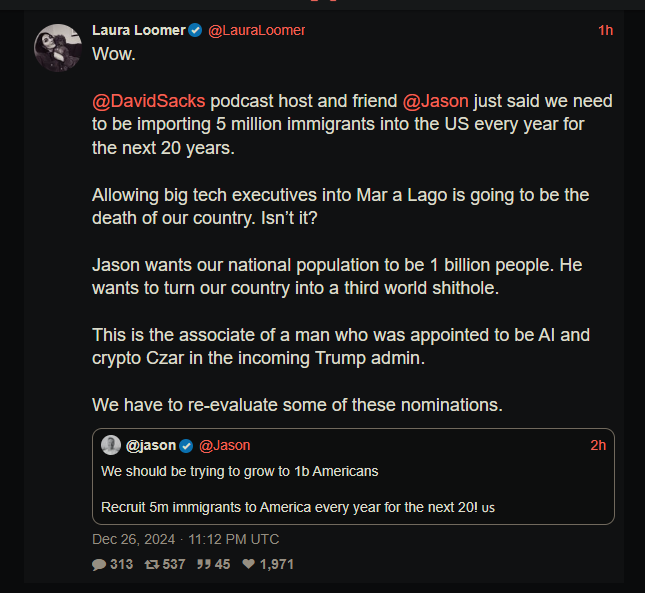The width and height of the screenshot is (645, 593).
Task: Click Laura Loomer's blue verified badge
Action: click(x=195, y=31)
